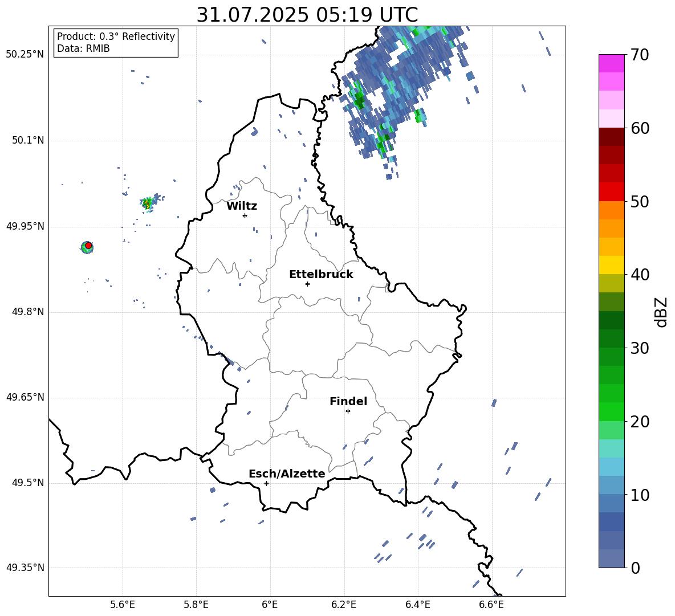
Task: Click the 49.5°N latitude label
Action: click(x=28, y=483)
